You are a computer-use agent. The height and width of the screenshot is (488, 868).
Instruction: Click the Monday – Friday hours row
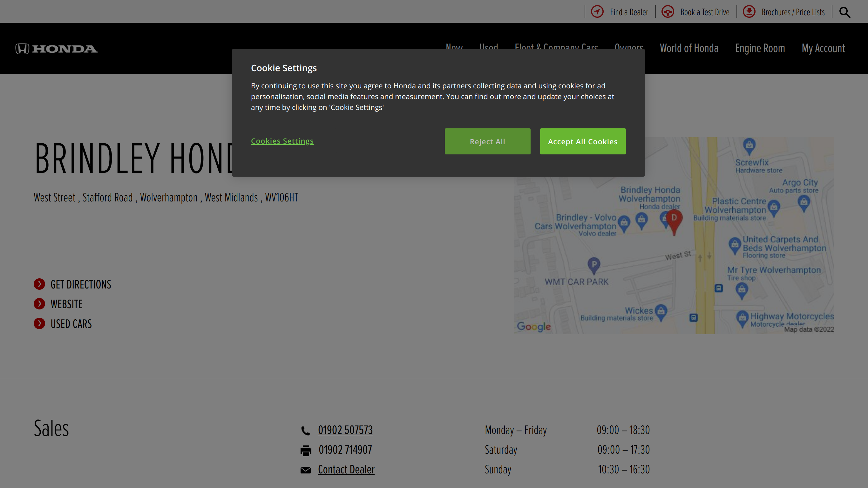coord(567,430)
